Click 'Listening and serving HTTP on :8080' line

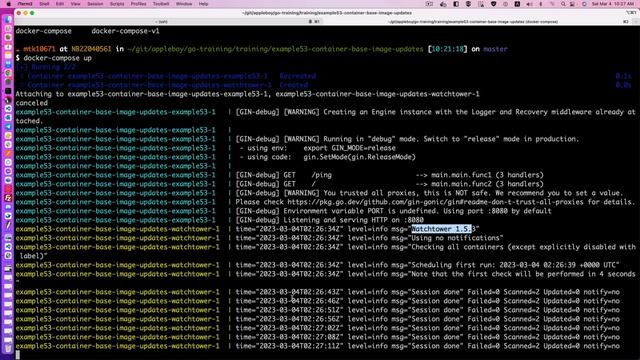pyautogui.click(x=353, y=220)
